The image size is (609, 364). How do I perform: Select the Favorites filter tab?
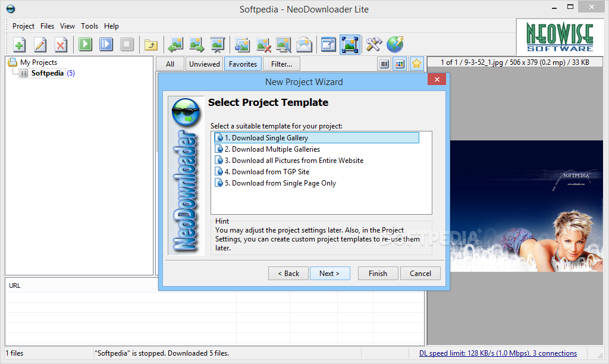243,64
